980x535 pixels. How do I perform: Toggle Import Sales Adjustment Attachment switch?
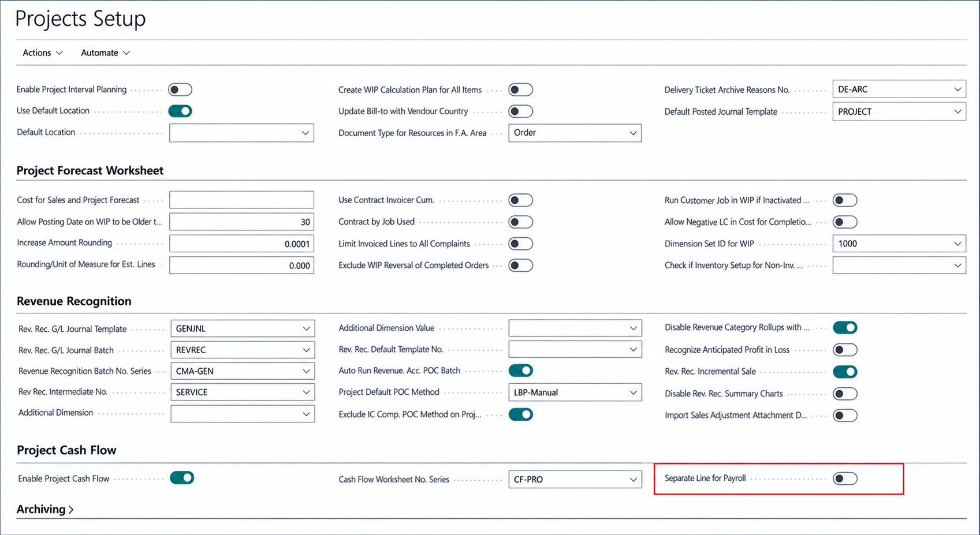point(845,416)
